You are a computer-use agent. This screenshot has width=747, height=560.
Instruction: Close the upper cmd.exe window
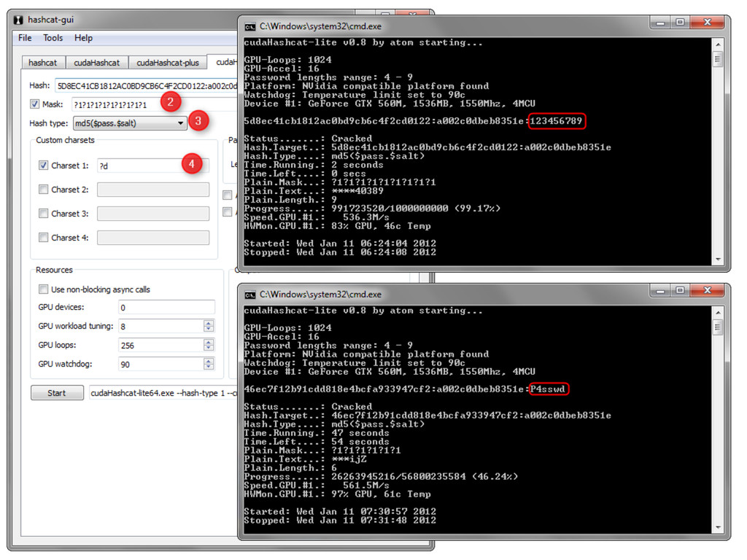pyautogui.click(x=707, y=23)
